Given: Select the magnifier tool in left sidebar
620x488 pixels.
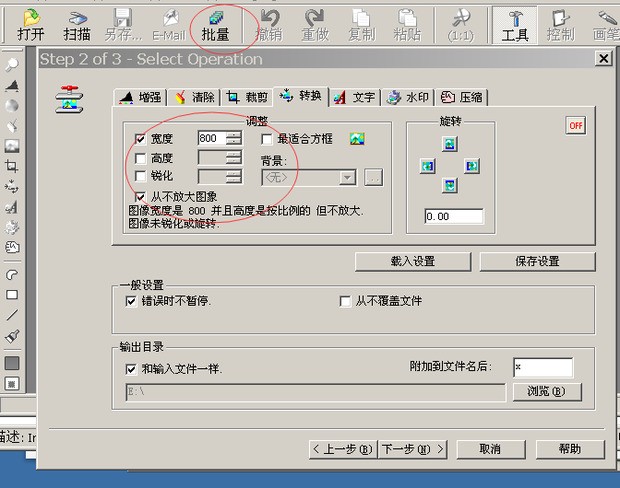Looking at the screenshot, I should (12, 64).
